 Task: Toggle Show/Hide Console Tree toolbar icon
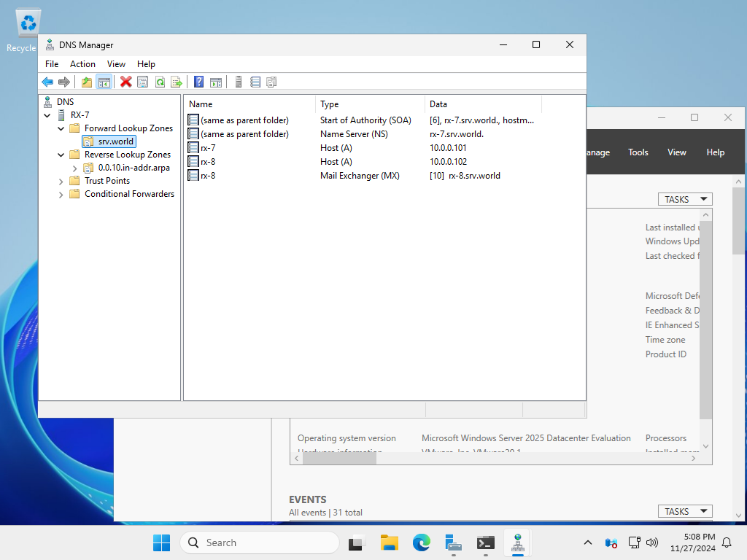[104, 82]
